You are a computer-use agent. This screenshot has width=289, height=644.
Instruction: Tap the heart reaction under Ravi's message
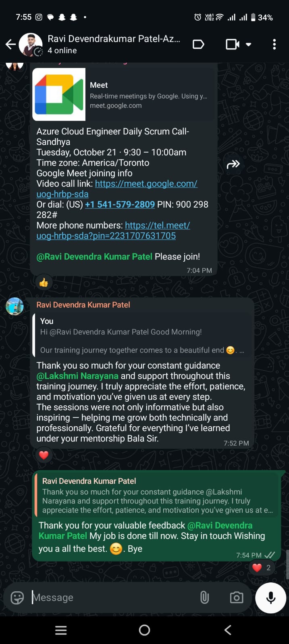click(44, 455)
